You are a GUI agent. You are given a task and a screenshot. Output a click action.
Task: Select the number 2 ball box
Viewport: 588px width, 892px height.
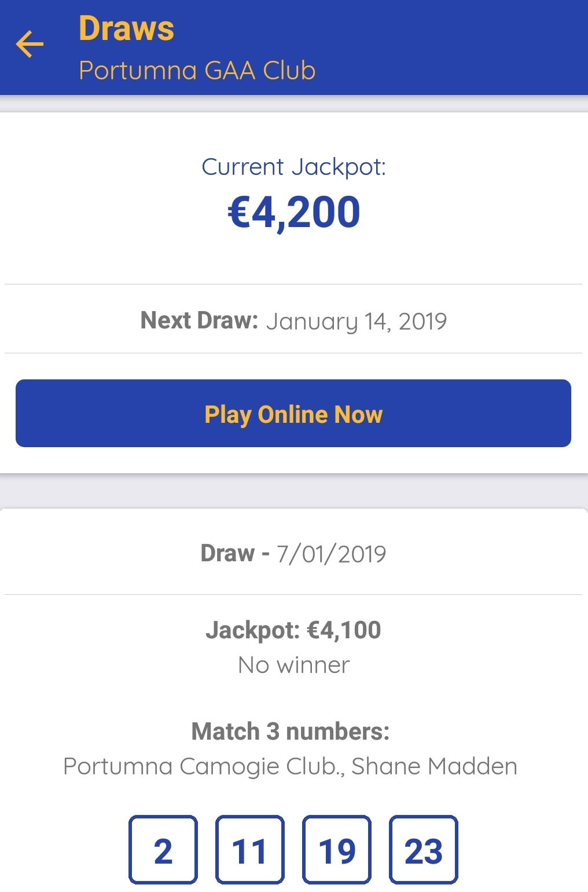click(x=163, y=850)
